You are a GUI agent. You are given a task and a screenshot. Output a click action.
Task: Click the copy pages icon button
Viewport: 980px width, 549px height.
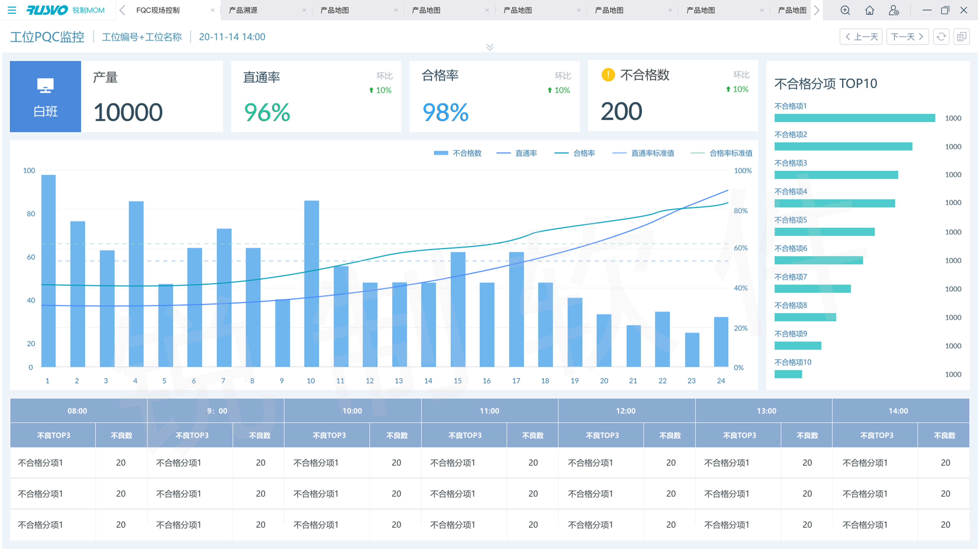pyautogui.click(x=961, y=37)
